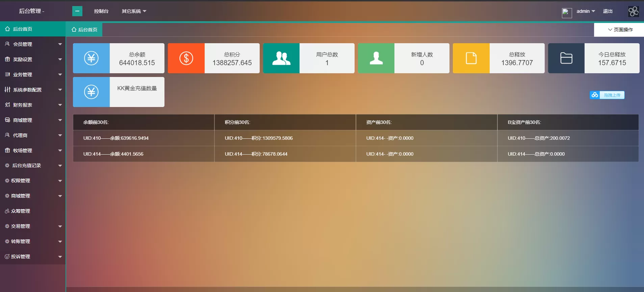This screenshot has height=292, width=644.
Task: Open 控制台 in the top navigation
Action: click(x=101, y=11)
